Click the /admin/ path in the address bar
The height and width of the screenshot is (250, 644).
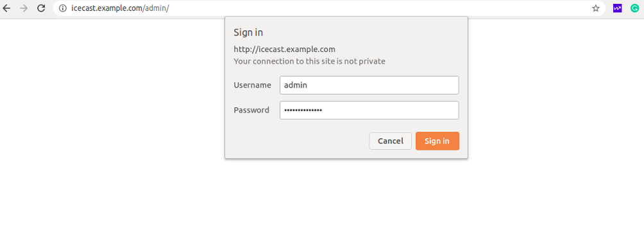156,8
